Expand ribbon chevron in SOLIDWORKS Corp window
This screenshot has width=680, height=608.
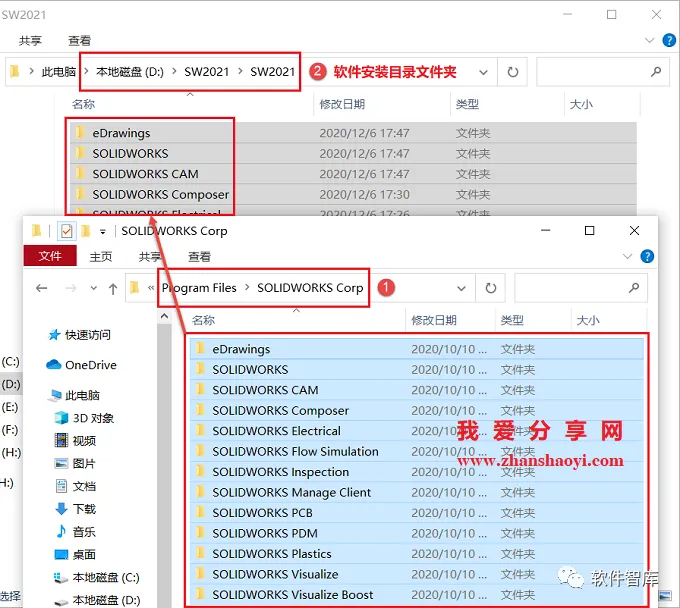pos(627,256)
